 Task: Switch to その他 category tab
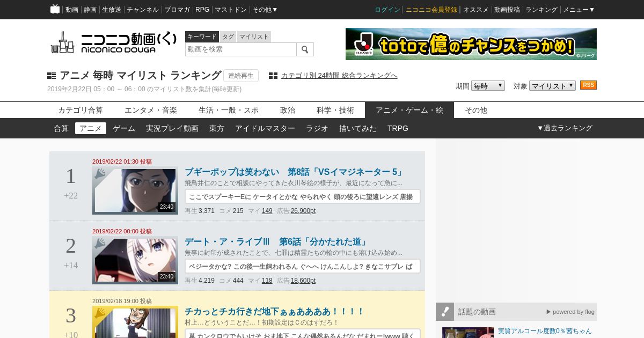pyautogui.click(x=476, y=110)
